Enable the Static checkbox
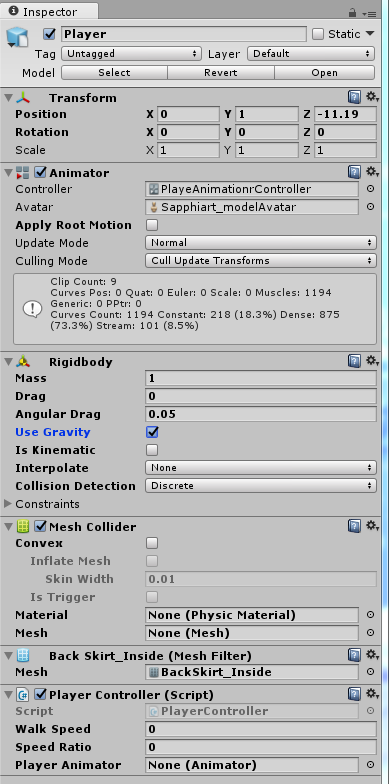This screenshot has width=389, height=784. [318, 34]
